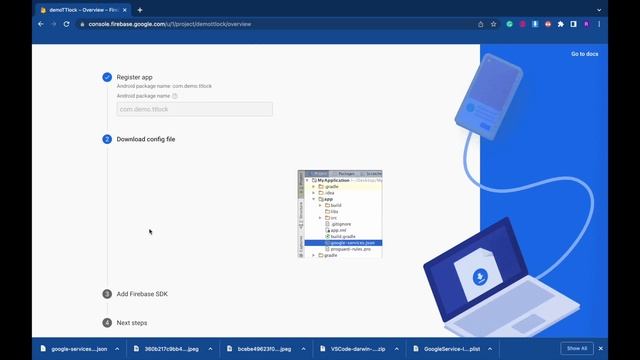Click the Android Studio project tree image
640x360 pixels.
coord(340,214)
